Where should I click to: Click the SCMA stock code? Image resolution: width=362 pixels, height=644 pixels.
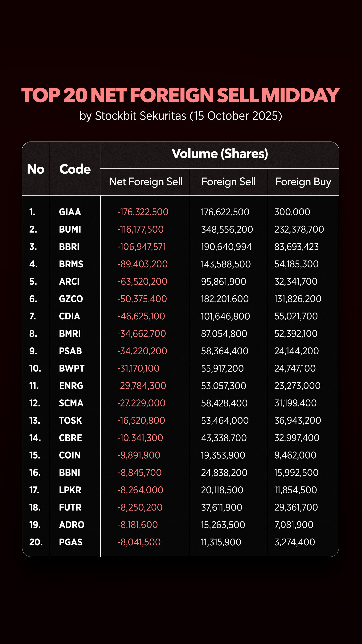pyautogui.click(x=71, y=403)
